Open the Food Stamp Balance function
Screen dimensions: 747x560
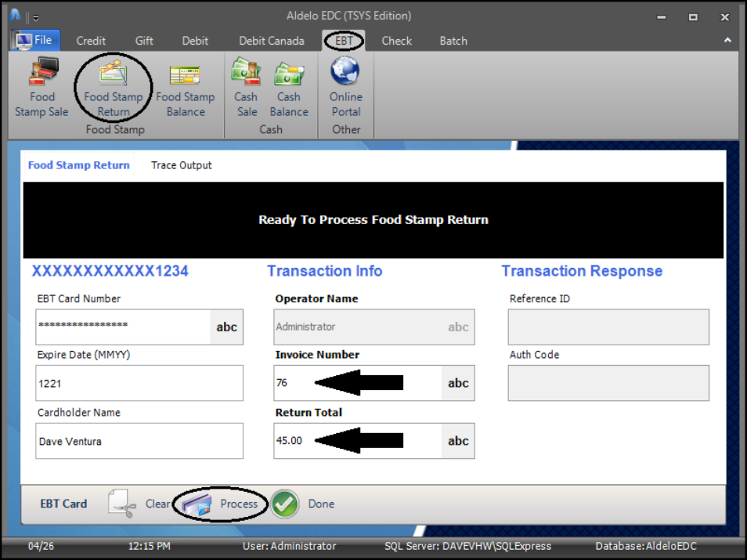click(186, 89)
